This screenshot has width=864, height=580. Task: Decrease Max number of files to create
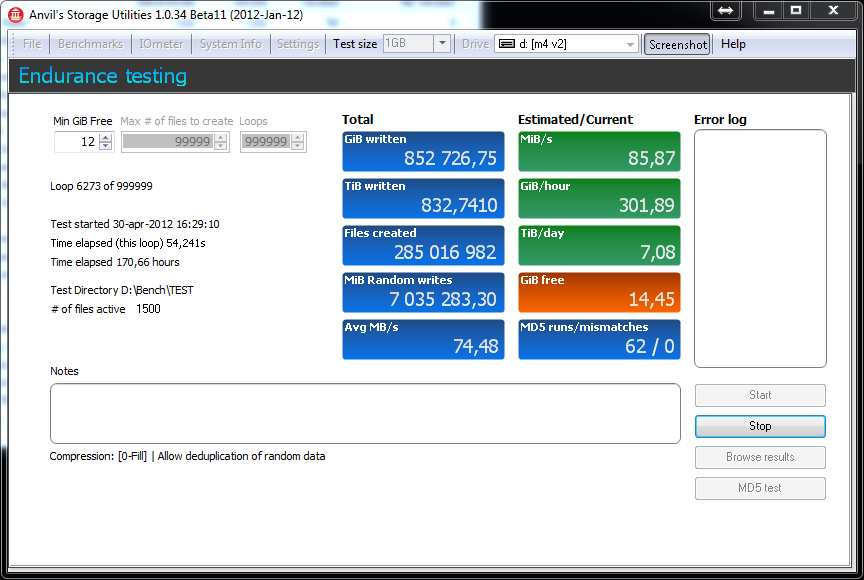[220, 146]
